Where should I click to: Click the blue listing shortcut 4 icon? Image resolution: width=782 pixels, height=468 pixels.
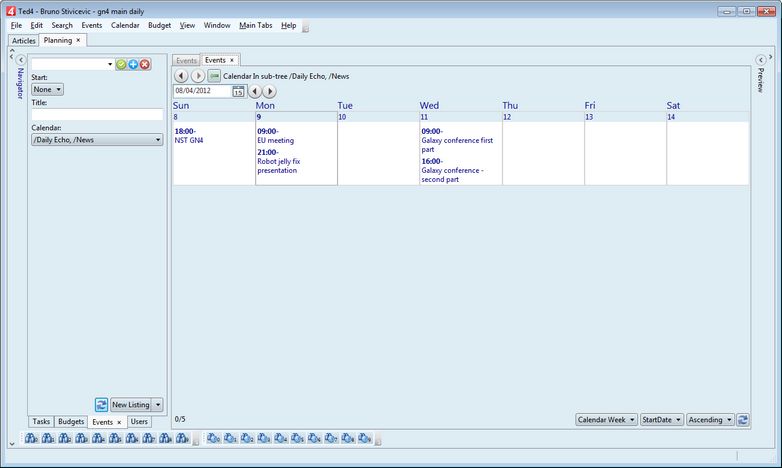(281, 439)
